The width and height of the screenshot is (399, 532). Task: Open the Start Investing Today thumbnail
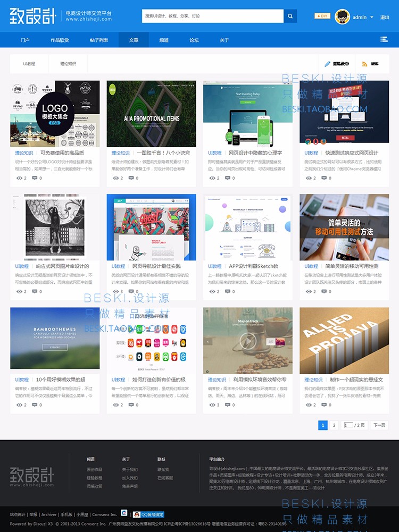coord(248,114)
